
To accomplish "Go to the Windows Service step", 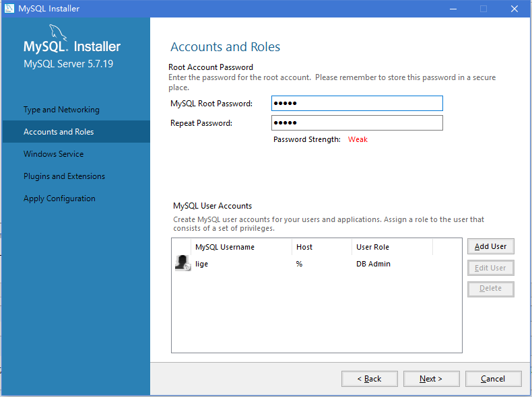I will click(54, 154).
